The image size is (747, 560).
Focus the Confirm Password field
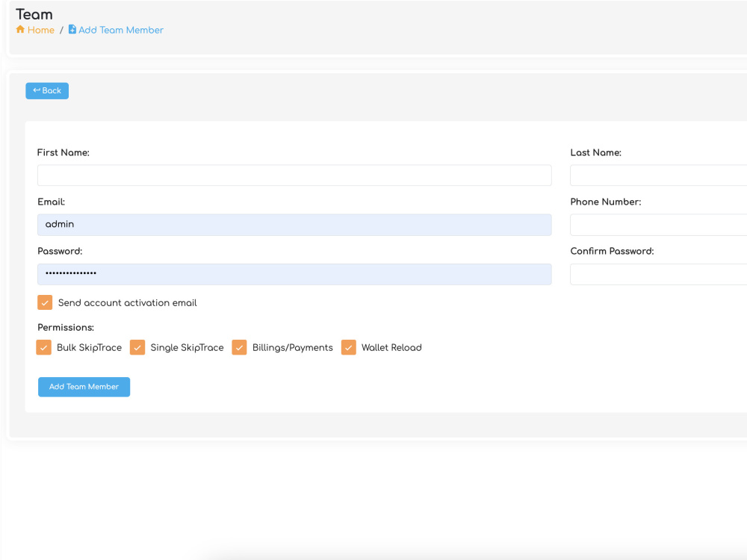click(658, 274)
